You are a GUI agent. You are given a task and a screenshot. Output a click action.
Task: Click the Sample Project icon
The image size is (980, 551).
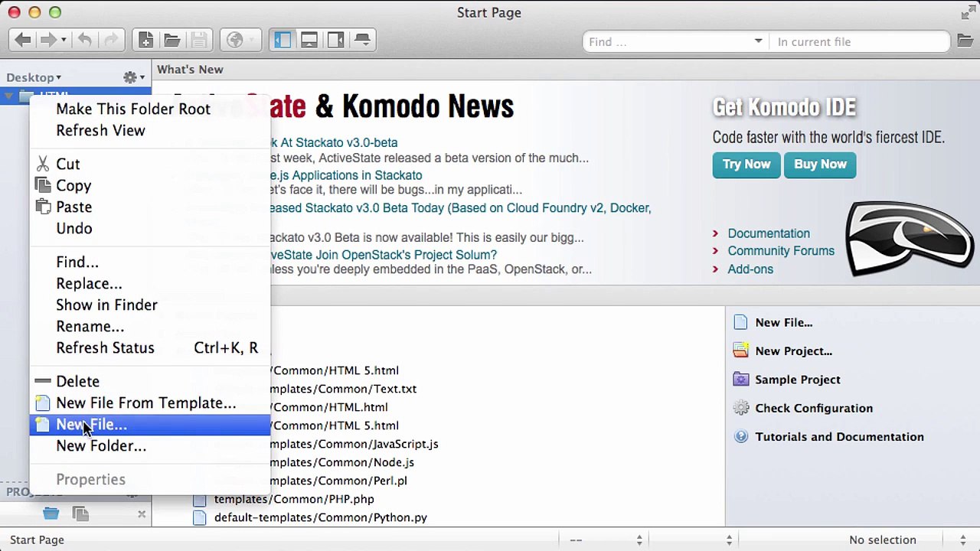point(740,379)
